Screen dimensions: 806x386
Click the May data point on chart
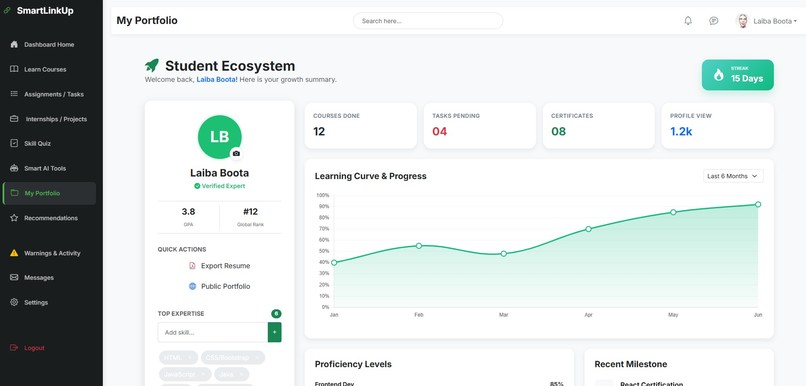pyautogui.click(x=673, y=212)
